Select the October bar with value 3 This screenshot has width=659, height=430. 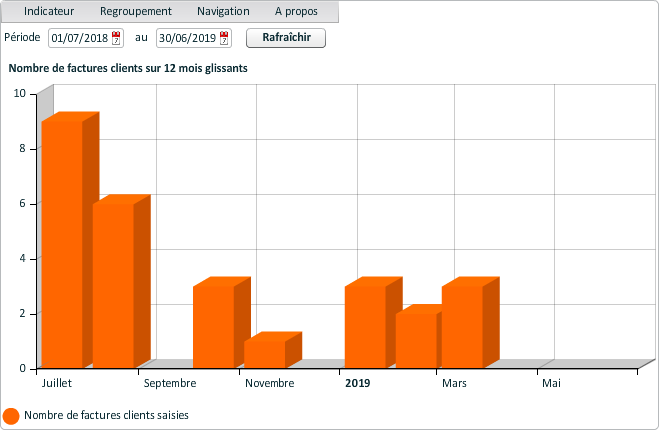(214, 327)
